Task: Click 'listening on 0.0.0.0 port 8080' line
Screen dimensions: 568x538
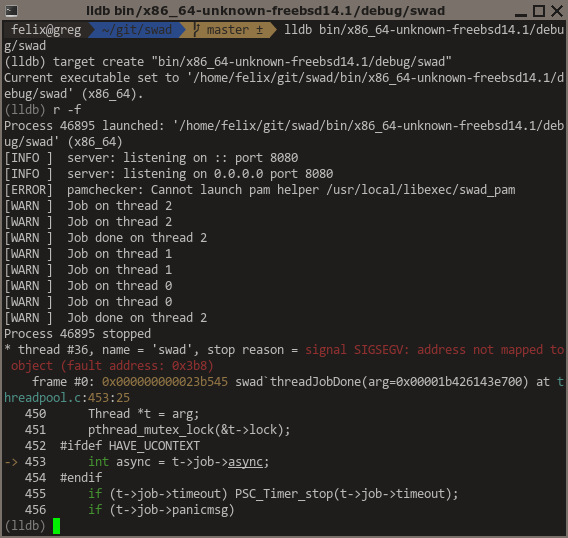Action: coord(168,174)
